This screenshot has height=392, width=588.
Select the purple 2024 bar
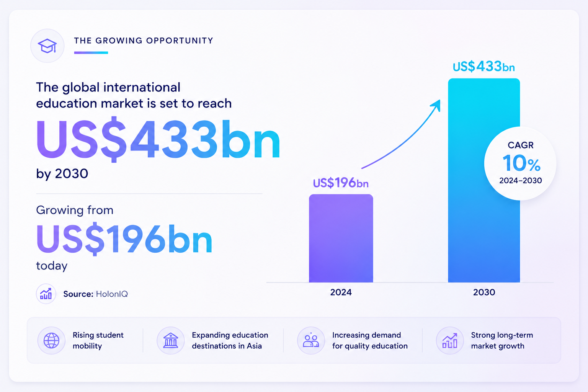pos(341,238)
